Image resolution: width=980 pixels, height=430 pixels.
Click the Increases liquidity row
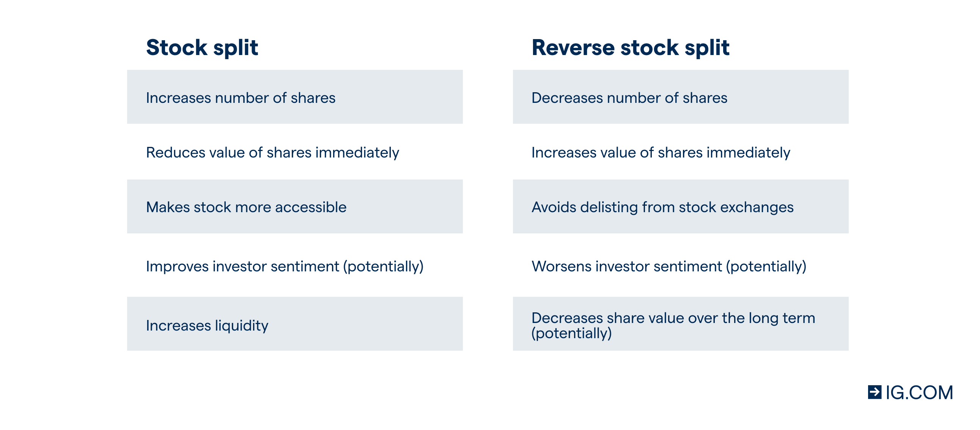point(295,323)
